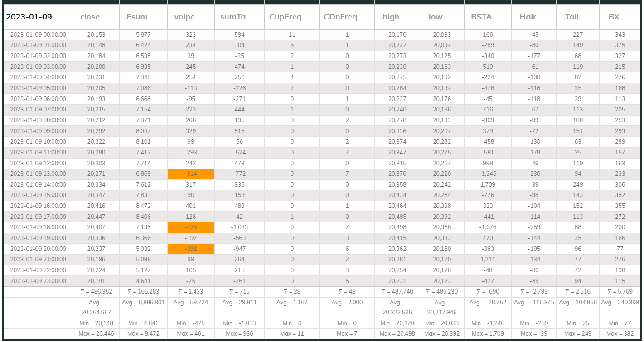The image size is (644, 342).
Task: Select the volpc column header
Action: [184, 17]
